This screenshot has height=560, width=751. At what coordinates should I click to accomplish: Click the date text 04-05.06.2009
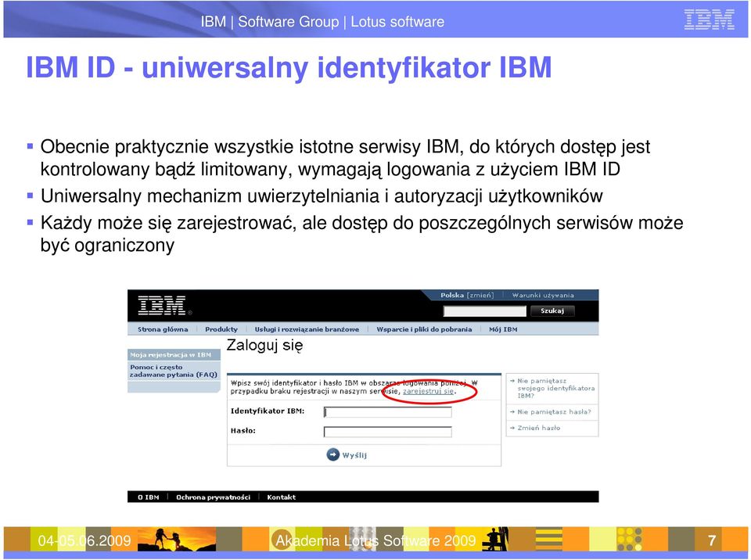click(84, 540)
